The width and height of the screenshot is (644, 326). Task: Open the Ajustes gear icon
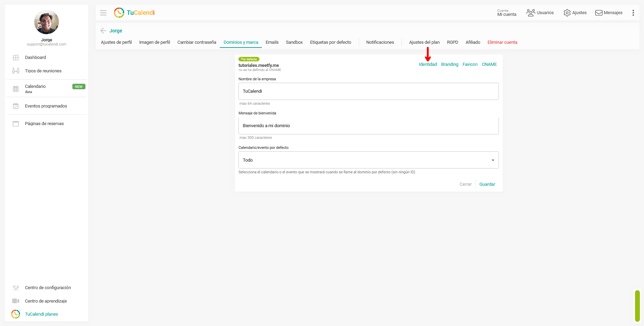point(567,13)
